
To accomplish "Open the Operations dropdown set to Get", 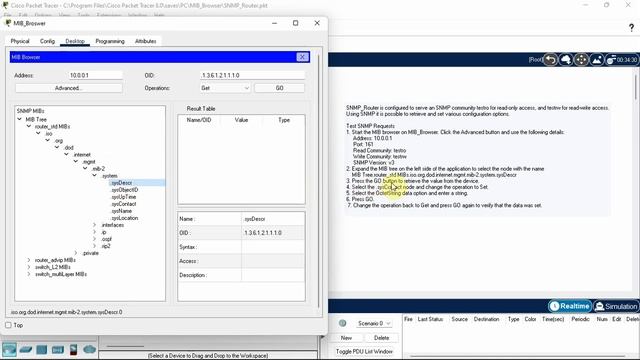I will pos(225,88).
